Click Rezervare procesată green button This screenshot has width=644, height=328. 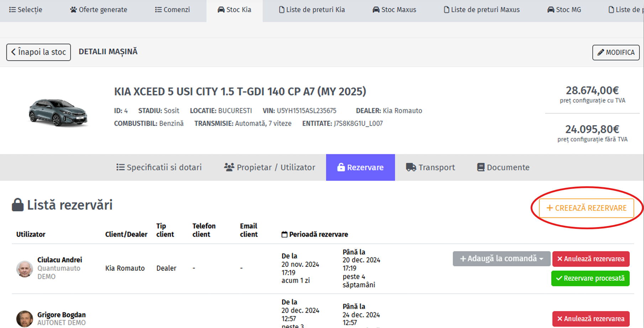(590, 278)
